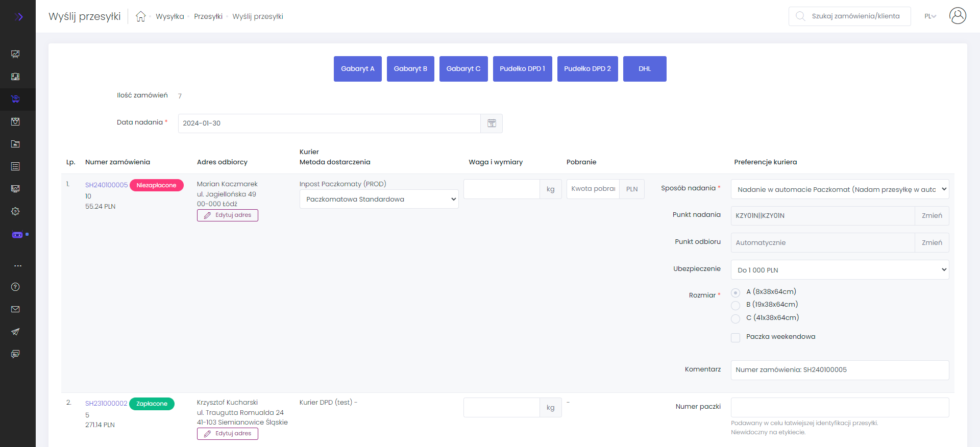Open the user account profile icon
Screen dimensions: 980x447
958,16
